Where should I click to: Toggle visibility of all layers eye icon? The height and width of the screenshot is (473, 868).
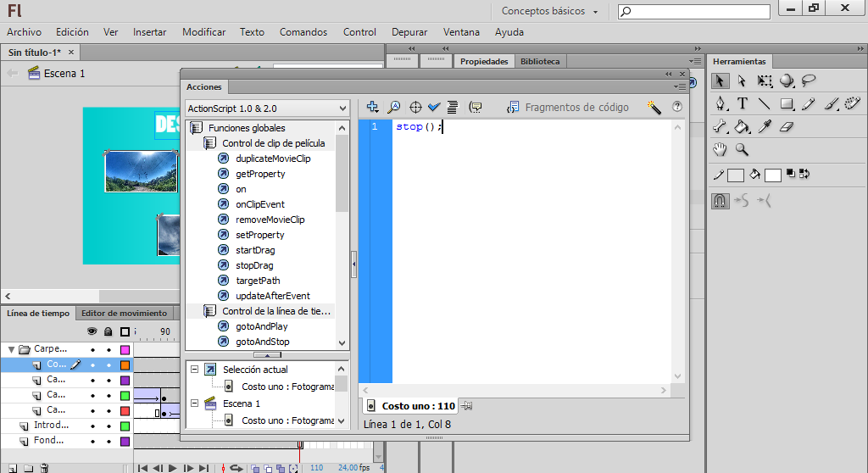[92, 331]
